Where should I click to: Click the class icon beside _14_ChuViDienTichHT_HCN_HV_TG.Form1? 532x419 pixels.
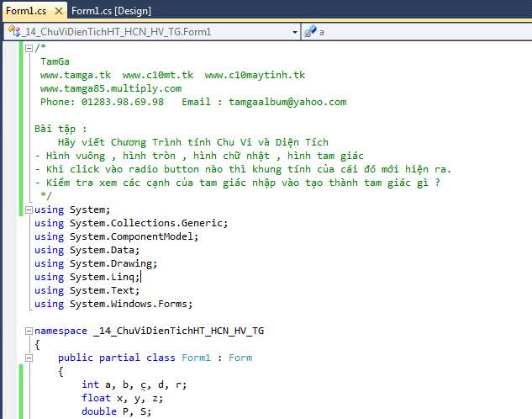(14, 31)
